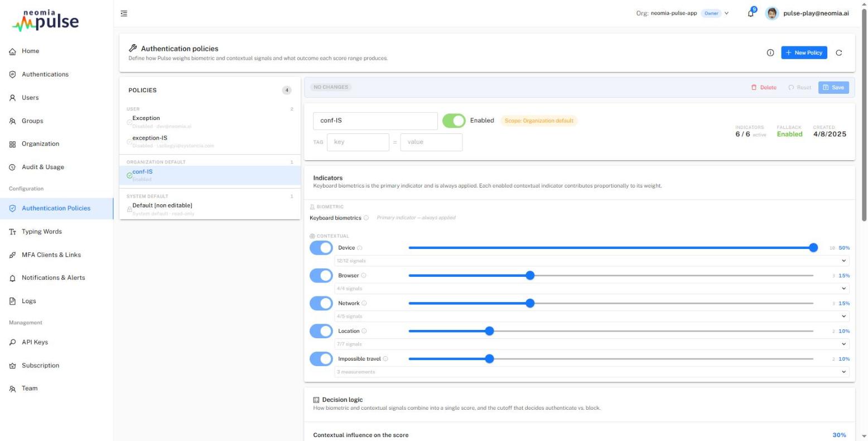Click the Neomia Pulse logo

(x=46, y=20)
